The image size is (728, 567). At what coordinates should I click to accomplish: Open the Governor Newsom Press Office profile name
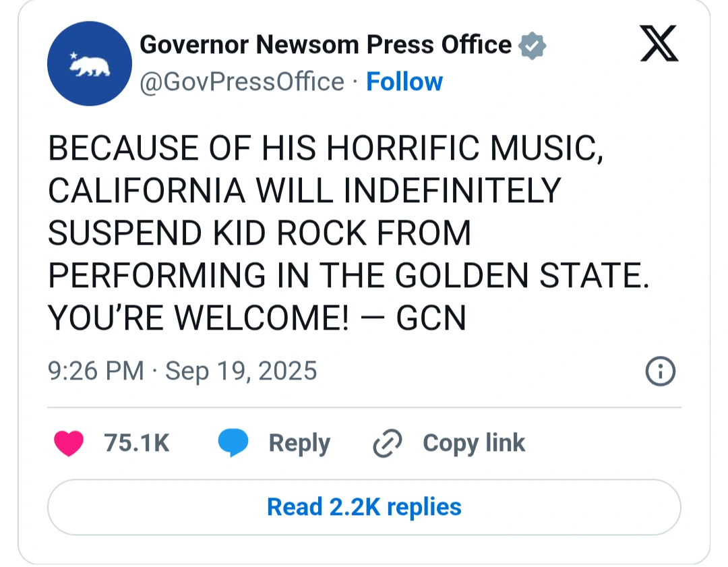(x=326, y=45)
